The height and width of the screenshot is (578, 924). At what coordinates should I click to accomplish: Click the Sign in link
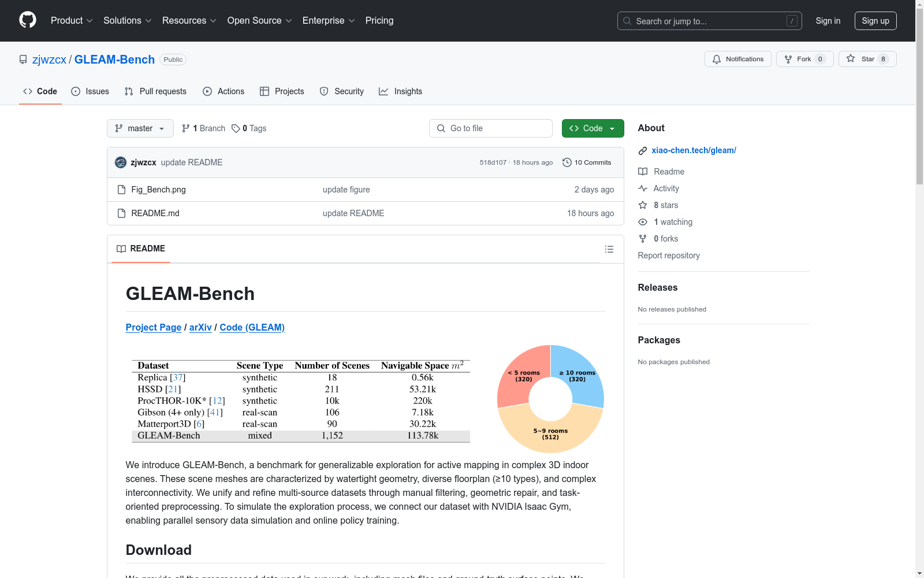[x=828, y=21]
